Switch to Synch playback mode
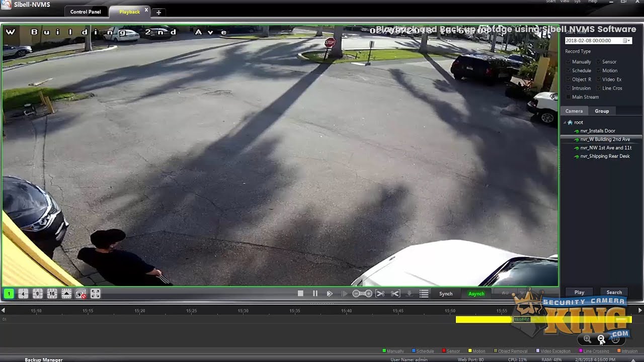Image resolution: width=644 pixels, height=362 pixels. tap(446, 294)
